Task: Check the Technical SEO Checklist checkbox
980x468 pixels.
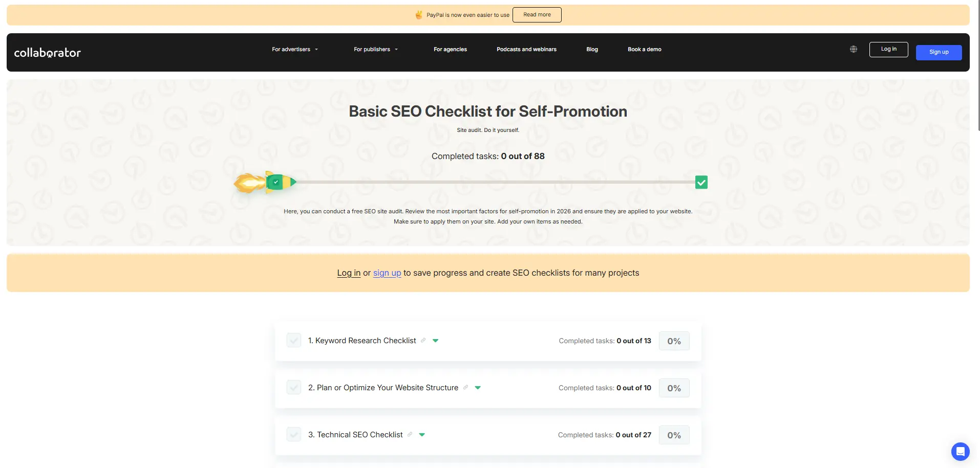Action: (293, 434)
